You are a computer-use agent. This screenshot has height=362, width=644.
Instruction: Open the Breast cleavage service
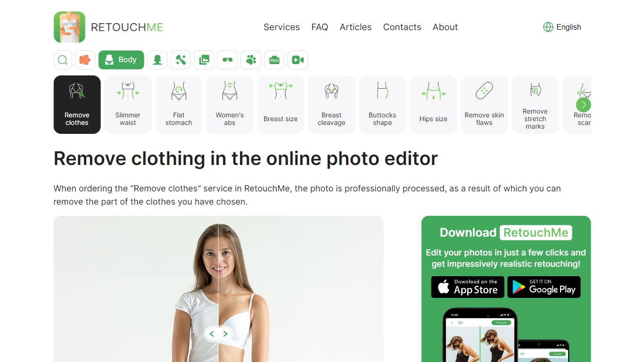pyautogui.click(x=331, y=104)
